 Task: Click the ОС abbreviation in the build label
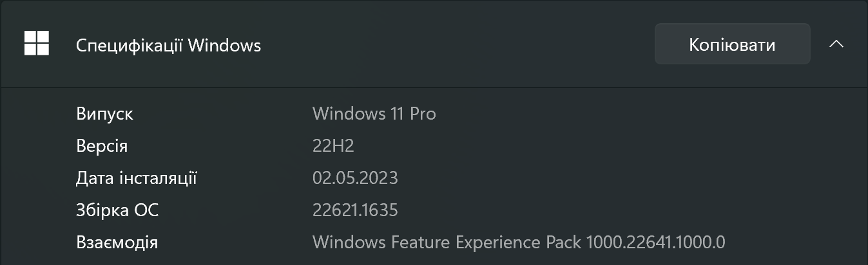[146, 210]
